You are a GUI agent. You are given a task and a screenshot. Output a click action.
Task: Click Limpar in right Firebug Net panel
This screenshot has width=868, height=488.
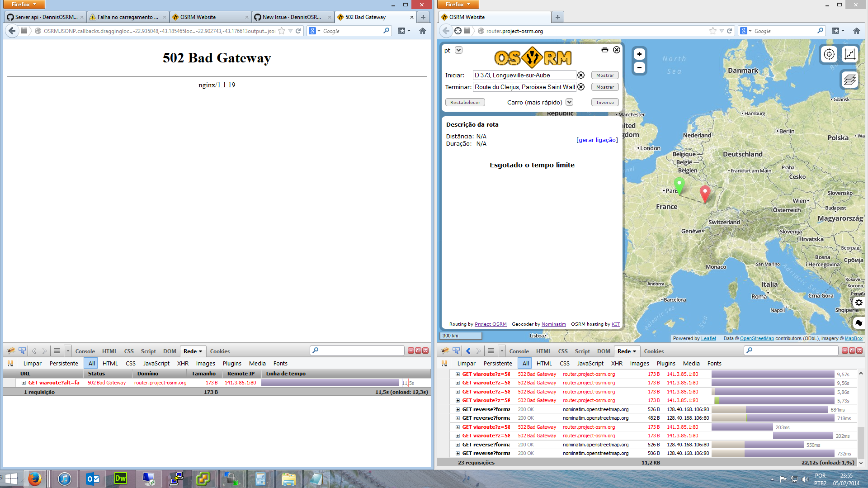click(466, 363)
